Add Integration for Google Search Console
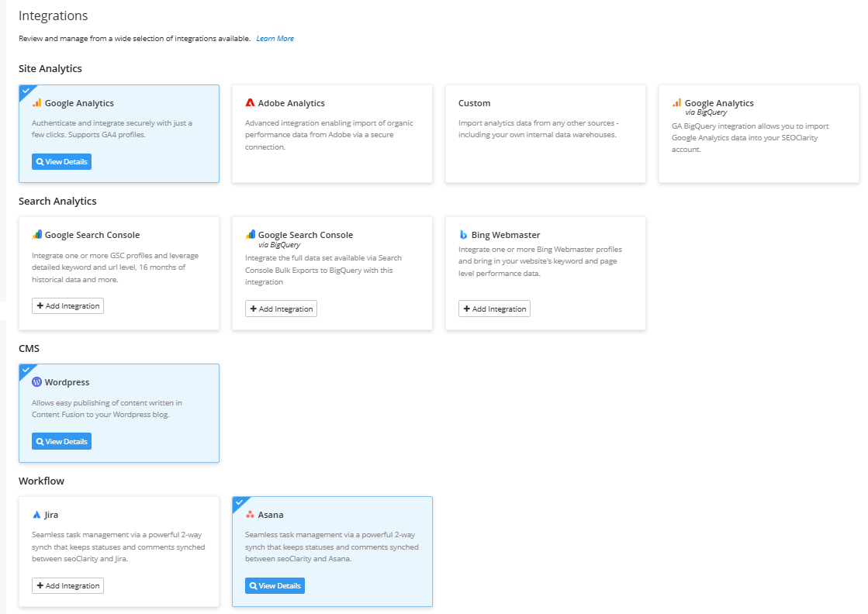The image size is (868, 614). 67,306
